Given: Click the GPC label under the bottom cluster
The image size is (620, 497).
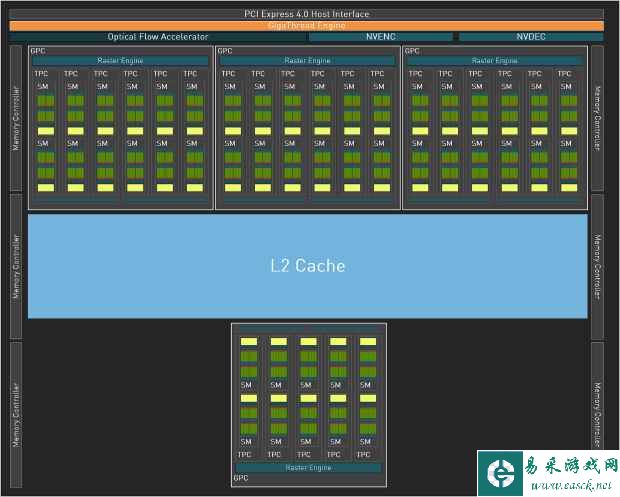Looking at the screenshot, I should [x=241, y=478].
